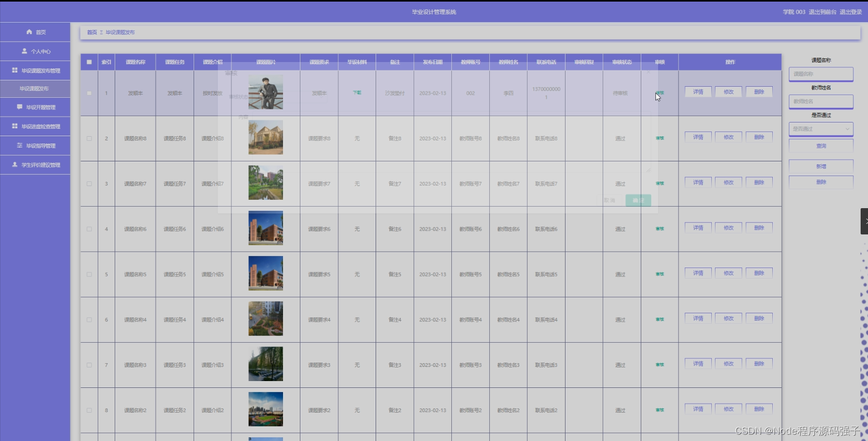The height and width of the screenshot is (441, 868).
Task: Click the 联系电话6 cell
Action: (546, 229)
